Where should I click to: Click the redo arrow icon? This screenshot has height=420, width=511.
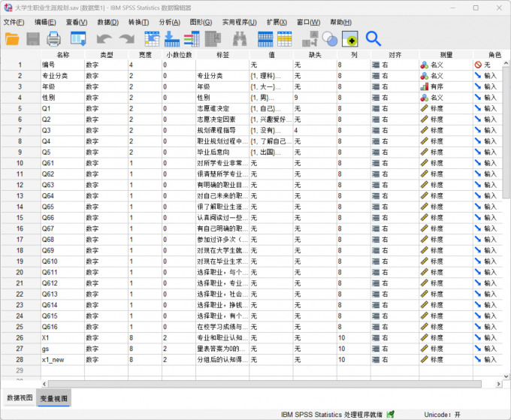[x=125, y=38]
